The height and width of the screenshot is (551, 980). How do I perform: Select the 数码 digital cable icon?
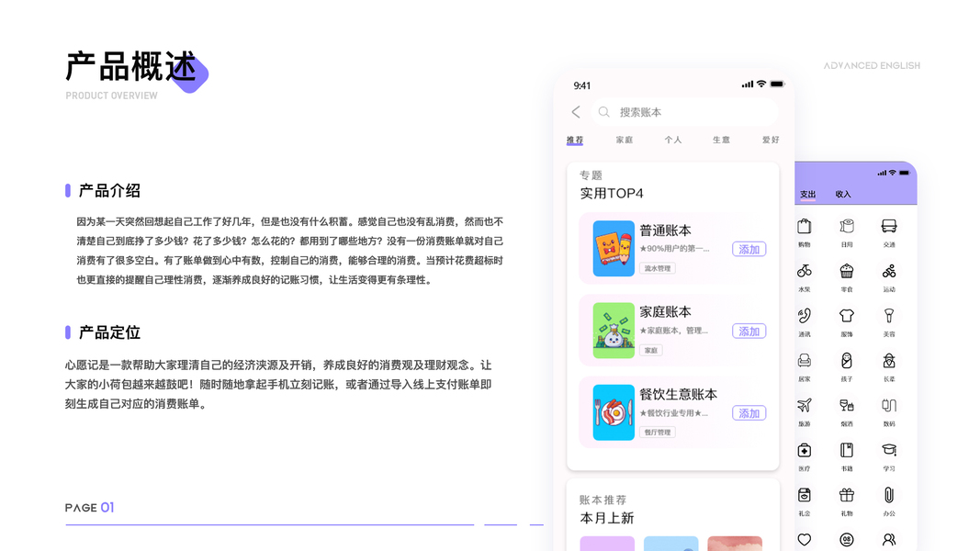pos(889,405)
